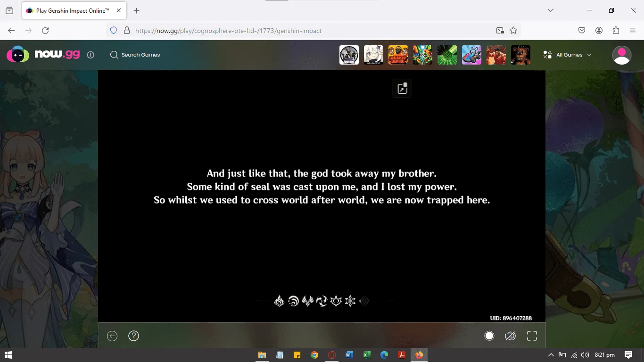
Task: Click the Dendro element symbol
Action: coord(336,301)
